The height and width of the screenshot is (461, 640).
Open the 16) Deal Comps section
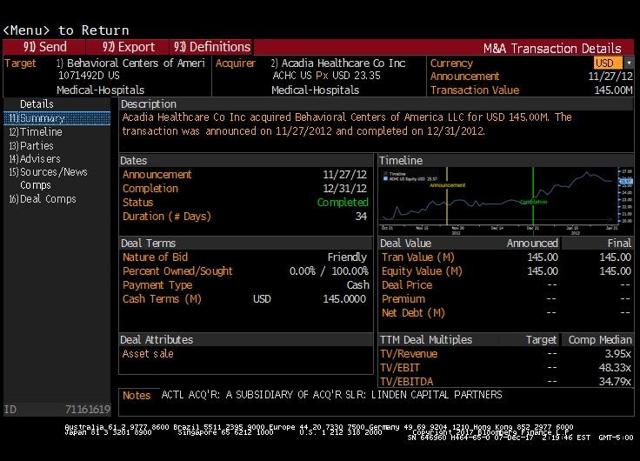click(x=43, y=199)
